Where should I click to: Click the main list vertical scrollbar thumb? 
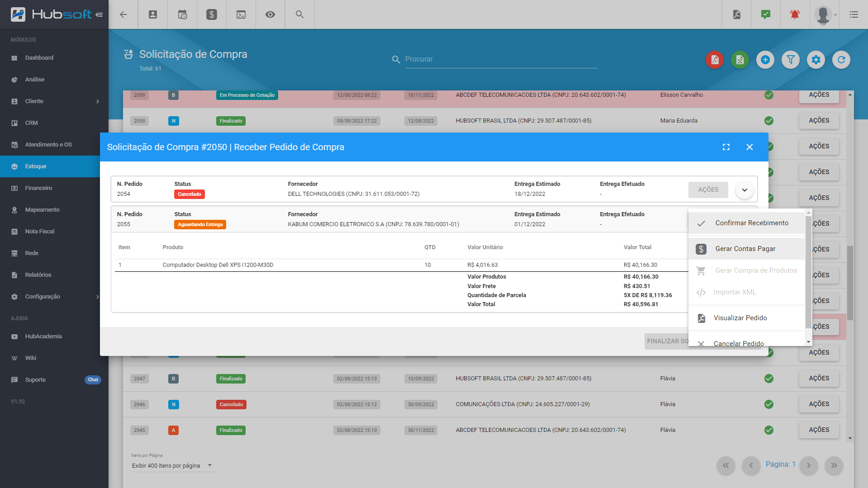pyautogui.click(x=850, y=283)
